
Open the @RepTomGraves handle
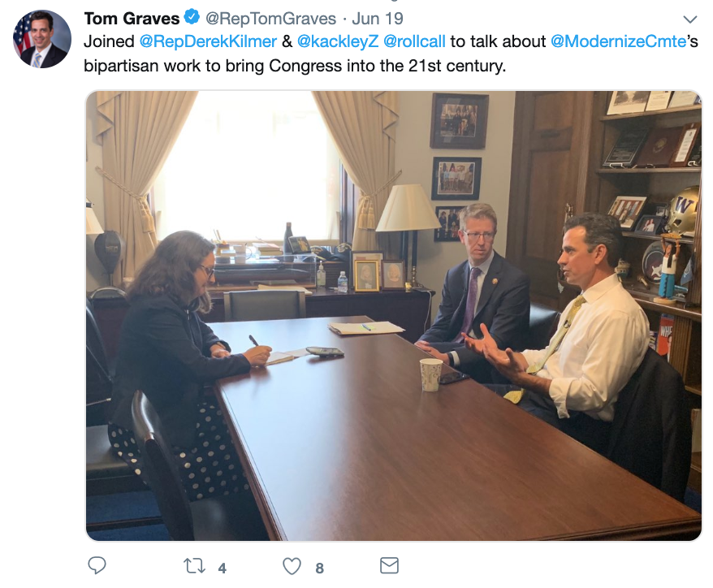click(270, 19)
